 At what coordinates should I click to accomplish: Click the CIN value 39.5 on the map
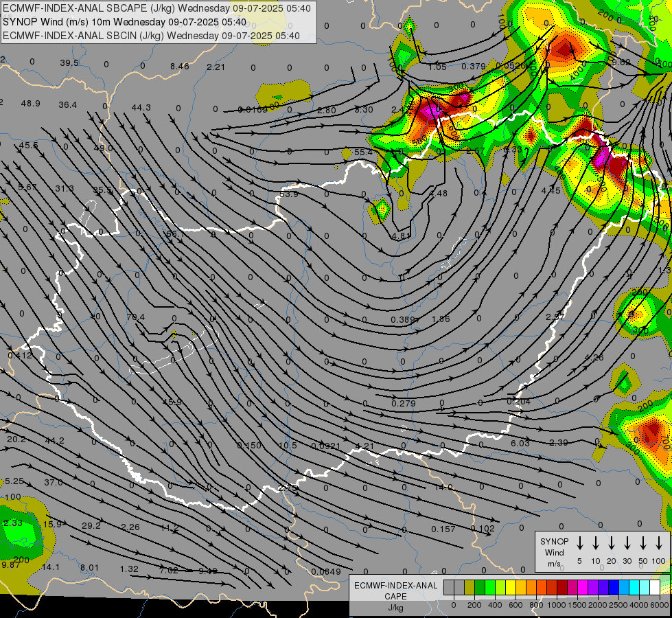[x=69, y=63]
